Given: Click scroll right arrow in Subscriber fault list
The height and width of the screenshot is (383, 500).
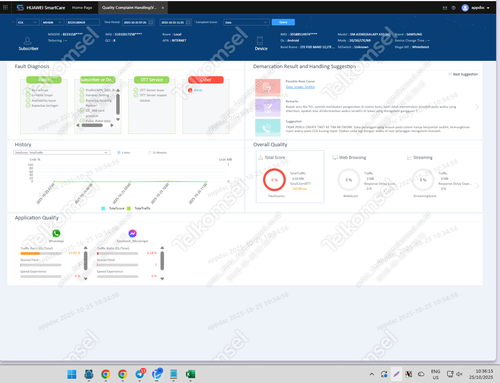Looking at the screenshot, I should (112, 125).
